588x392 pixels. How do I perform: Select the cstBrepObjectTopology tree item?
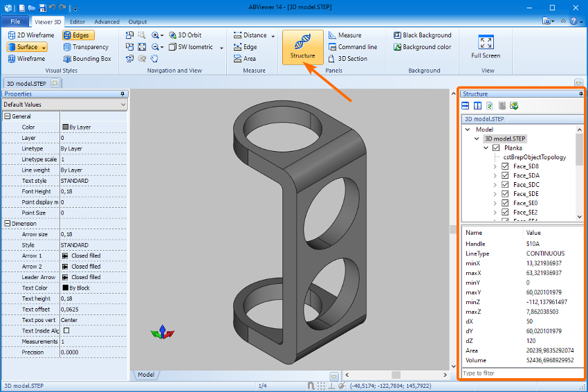click(x=534, y=157)
